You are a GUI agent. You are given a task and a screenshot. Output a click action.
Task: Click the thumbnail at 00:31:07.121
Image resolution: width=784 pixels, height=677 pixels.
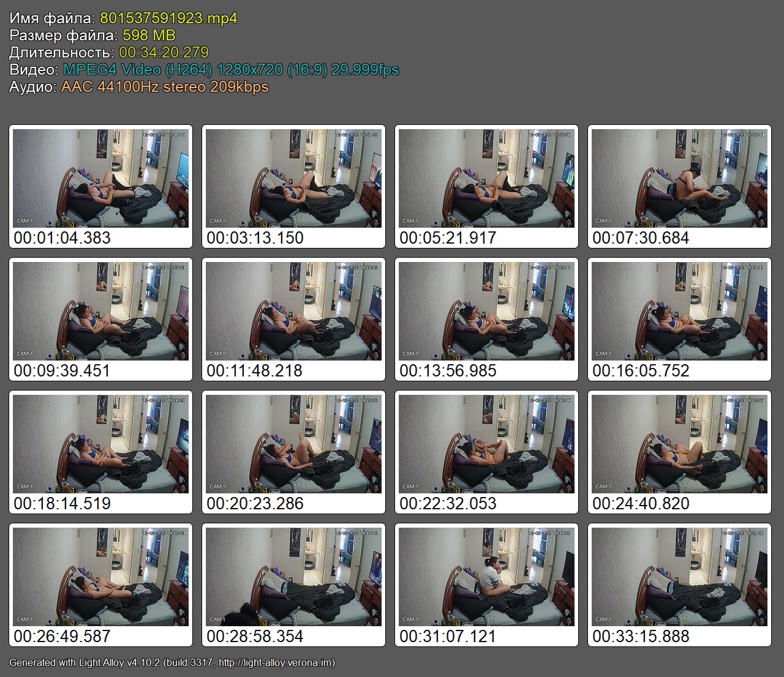tap(486, 577)
